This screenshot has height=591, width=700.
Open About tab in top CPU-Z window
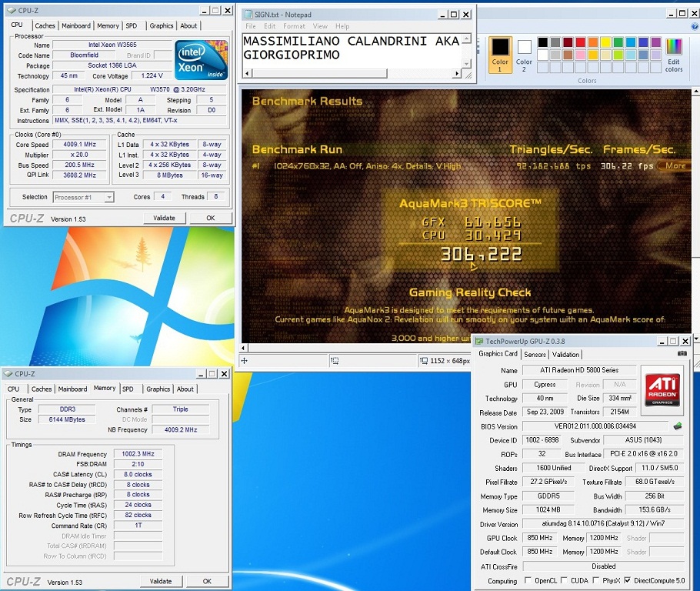(x=188, y=26)
